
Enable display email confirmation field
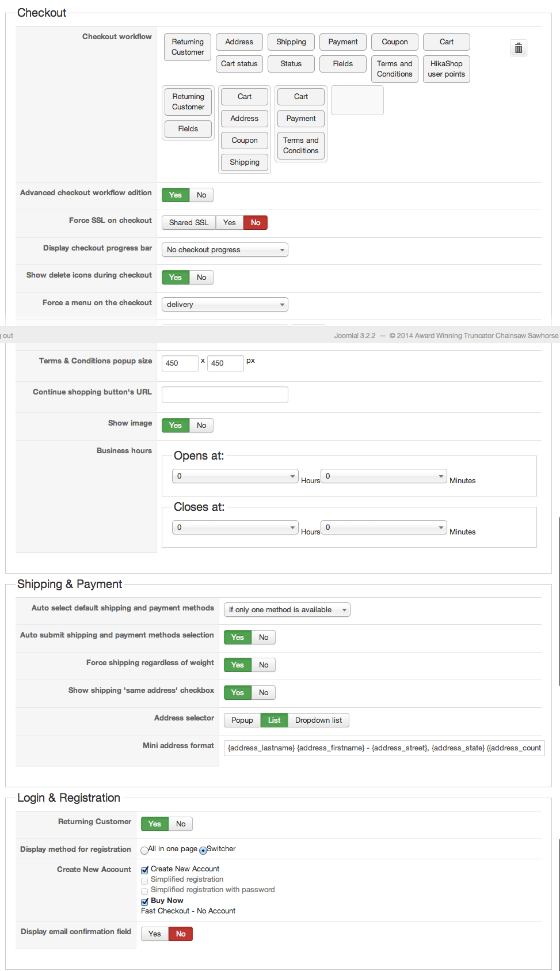[x=155, y=934]
